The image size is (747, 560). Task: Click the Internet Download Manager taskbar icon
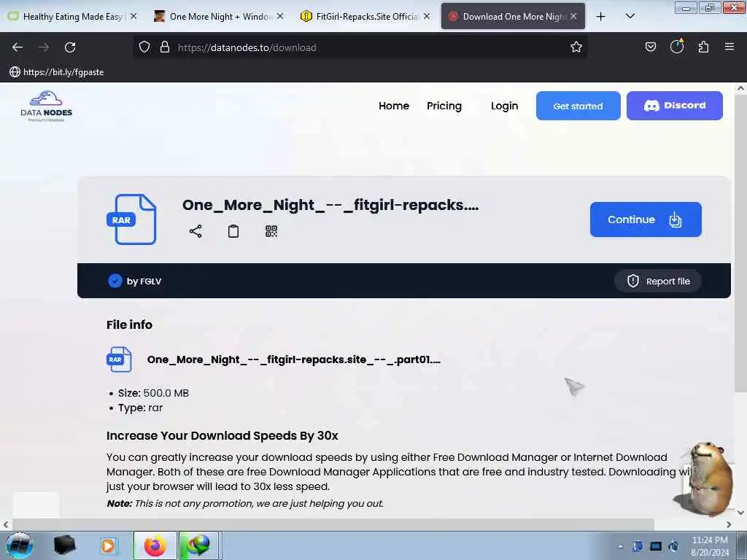[x=199, y=545]
